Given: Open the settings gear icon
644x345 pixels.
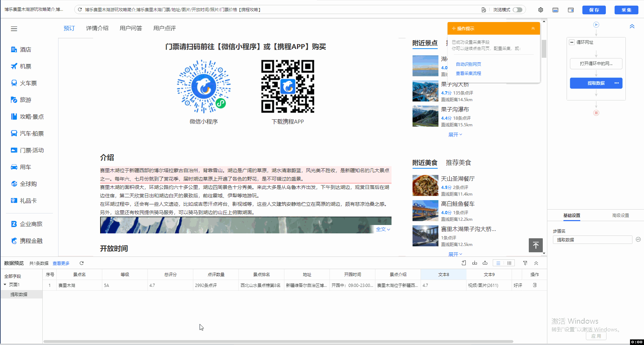Looking at the screenshot, I should tap(541, 10).
